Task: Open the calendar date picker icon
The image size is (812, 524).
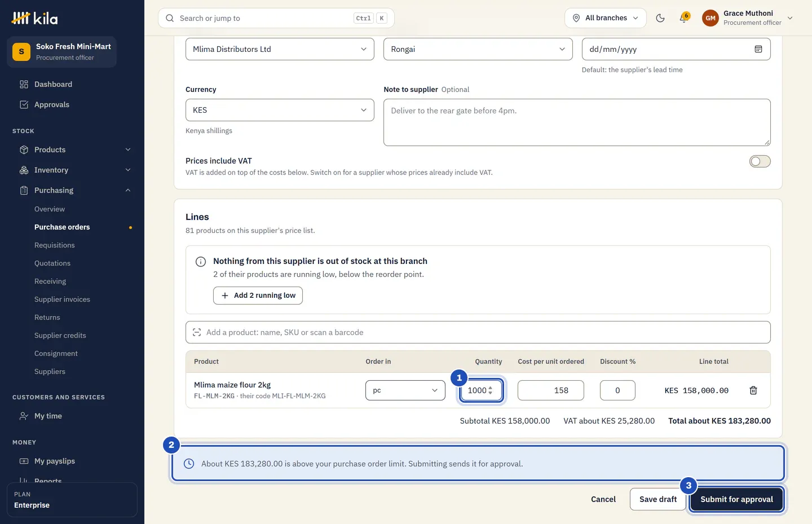Action: 758,49
